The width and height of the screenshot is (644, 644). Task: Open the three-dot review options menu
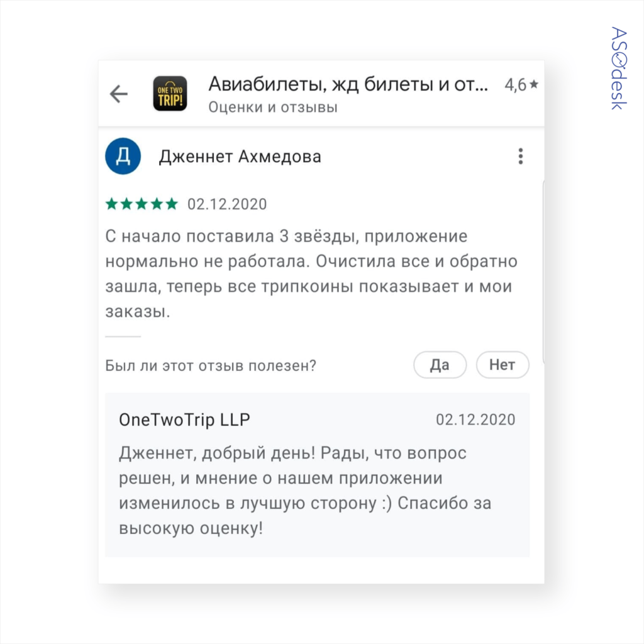(x=520, y=156)
